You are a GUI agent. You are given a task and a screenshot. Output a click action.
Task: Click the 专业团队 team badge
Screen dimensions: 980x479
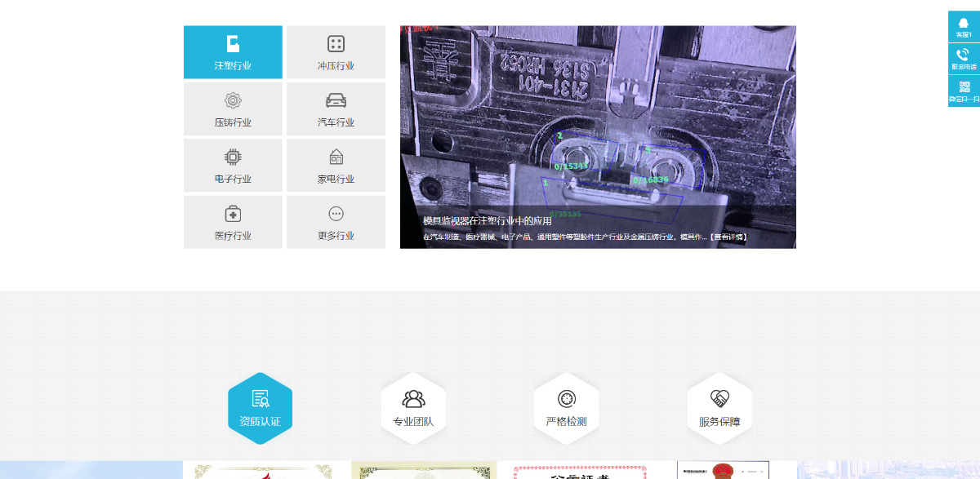413,408
